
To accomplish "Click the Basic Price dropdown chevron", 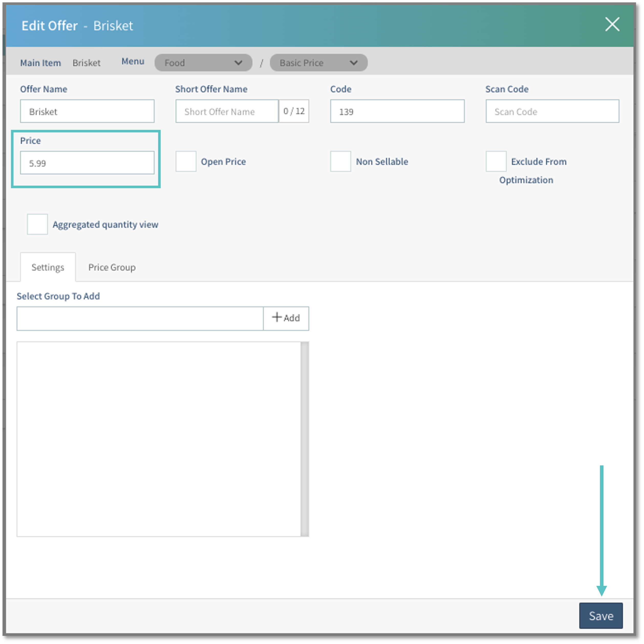I will click(353, 63).
